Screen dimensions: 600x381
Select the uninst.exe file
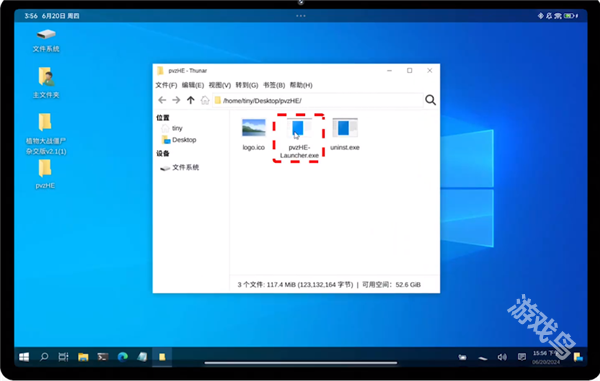[345, 134]
